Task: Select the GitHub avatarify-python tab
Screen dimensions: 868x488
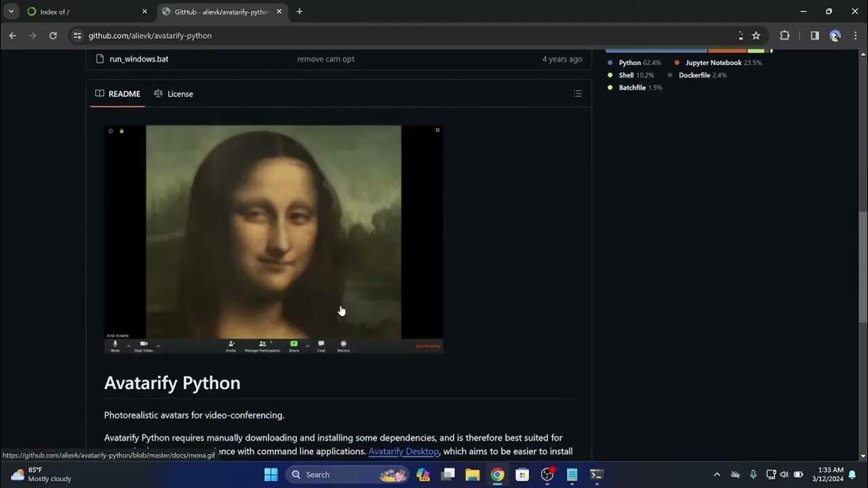Action: point(222,12)
